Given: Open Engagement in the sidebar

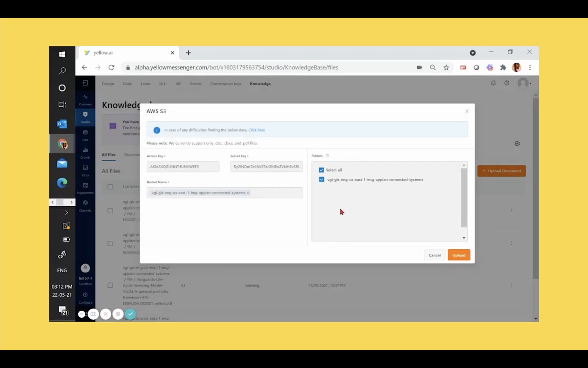Looking at the screenshot, I should 85,188.
